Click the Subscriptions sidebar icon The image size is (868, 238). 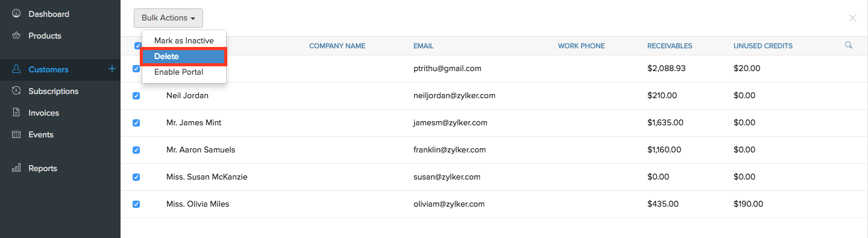(x=16, y=91)
